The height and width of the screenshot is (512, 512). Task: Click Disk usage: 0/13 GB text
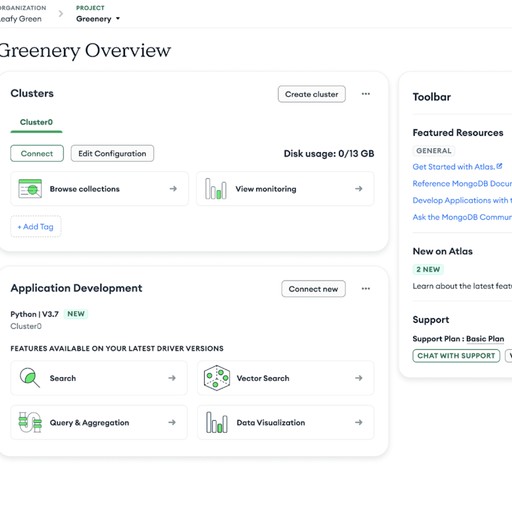tap(329, 154)
